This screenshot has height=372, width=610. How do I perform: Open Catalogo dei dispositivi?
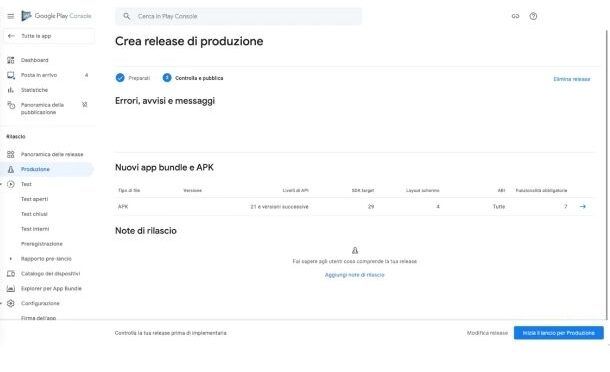click(51, 274)
